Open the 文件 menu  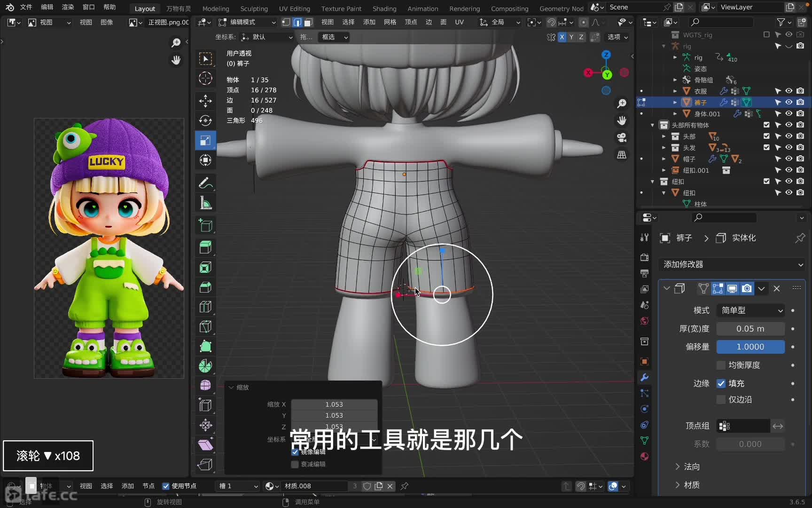(x=26, y=7)
